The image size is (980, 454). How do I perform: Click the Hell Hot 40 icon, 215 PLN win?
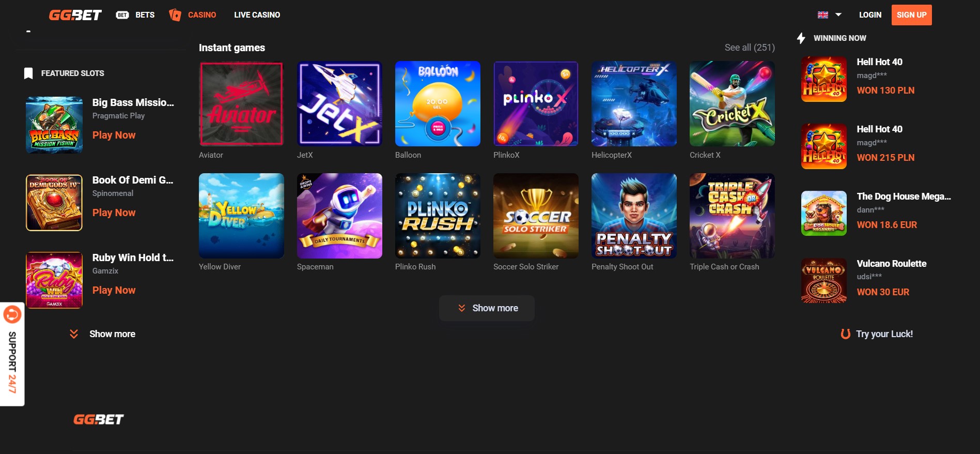click(x=824, y=146)
